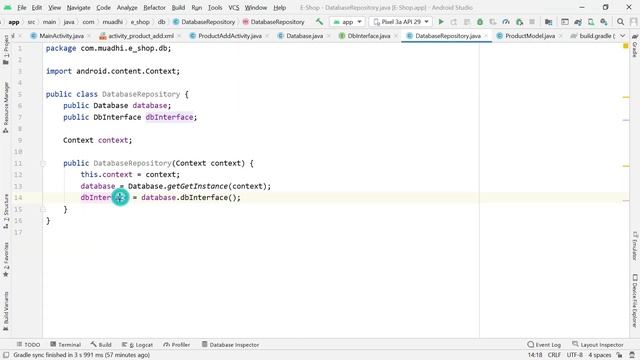Open the AVD Manager phone icon
640x360 pixels.
[x=591, y=22]
